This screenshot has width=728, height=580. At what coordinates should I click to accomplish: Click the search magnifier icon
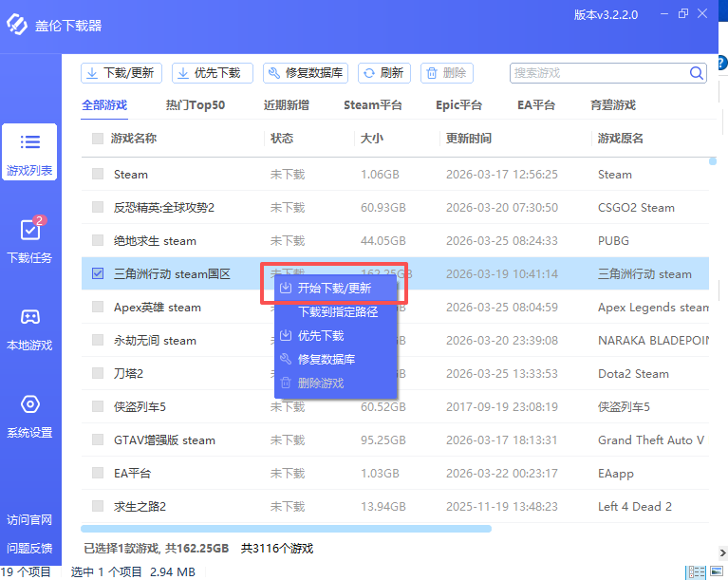pos(696,73)
